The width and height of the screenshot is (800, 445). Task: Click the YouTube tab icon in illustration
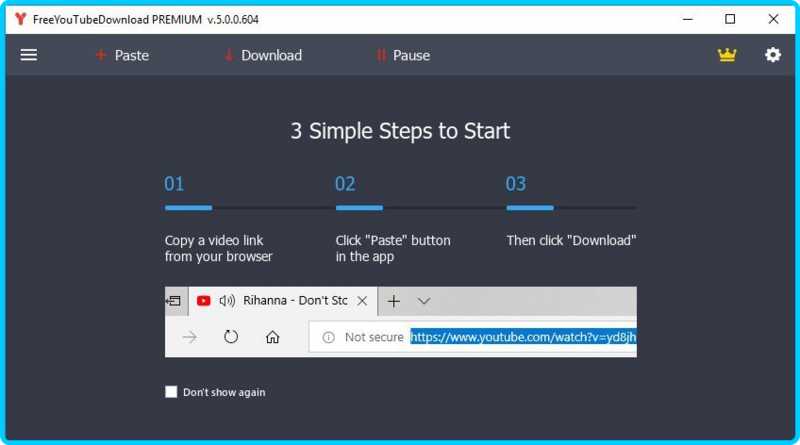[x=204, y=301]
